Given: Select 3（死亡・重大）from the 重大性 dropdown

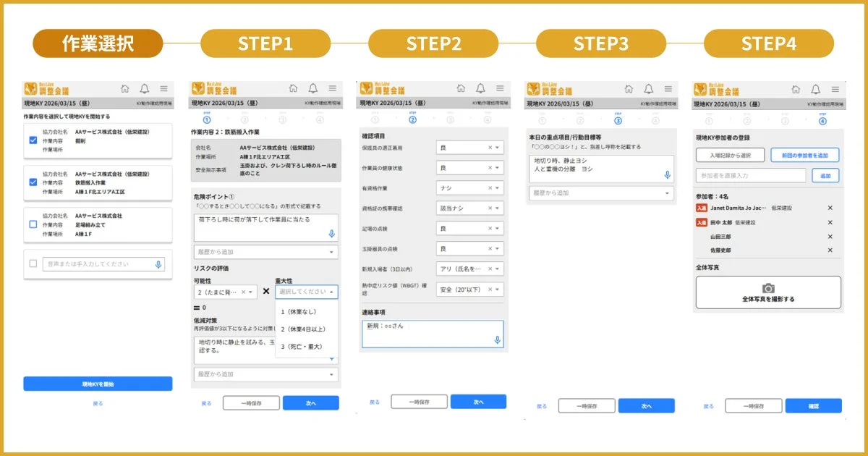Looking at the screenshot, I should (302, 346).
